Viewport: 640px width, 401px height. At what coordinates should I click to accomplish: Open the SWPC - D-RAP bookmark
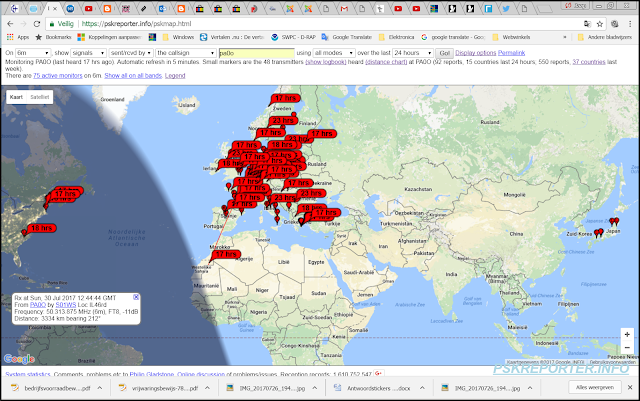(294, 37)
